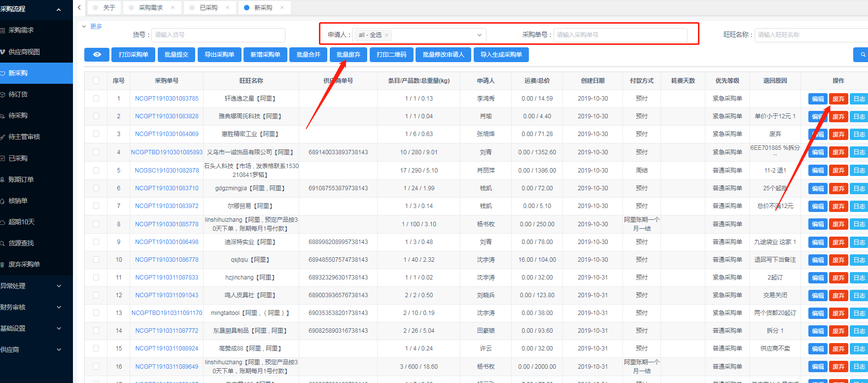Open purchase order NCGPT1910301083785 link
The image size is (868, 383).
(167, 99)
